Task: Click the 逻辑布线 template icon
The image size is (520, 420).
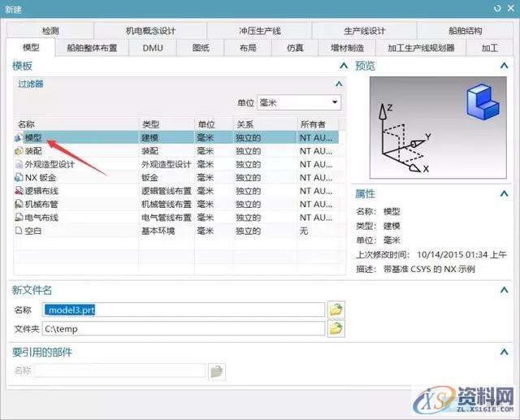Action: click(19, 191)
